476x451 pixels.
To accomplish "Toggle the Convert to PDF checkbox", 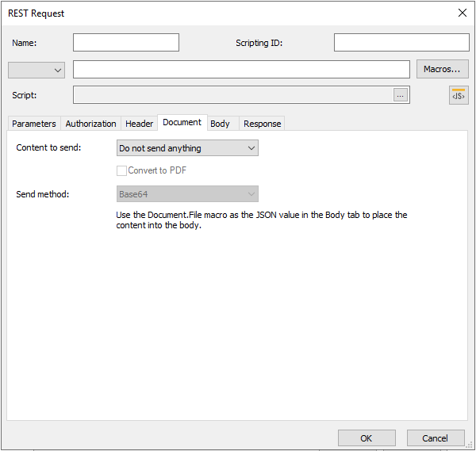I will click(121, 170).
